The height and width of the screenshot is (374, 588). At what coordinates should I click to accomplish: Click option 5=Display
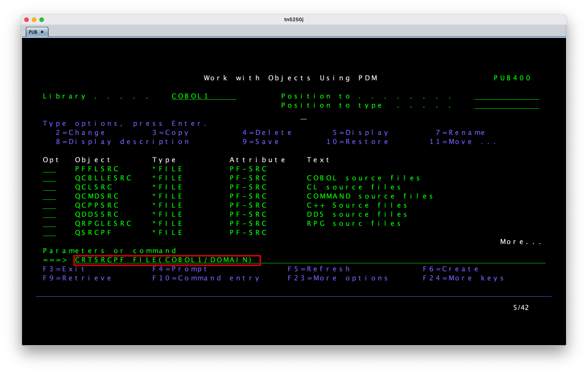360,132
